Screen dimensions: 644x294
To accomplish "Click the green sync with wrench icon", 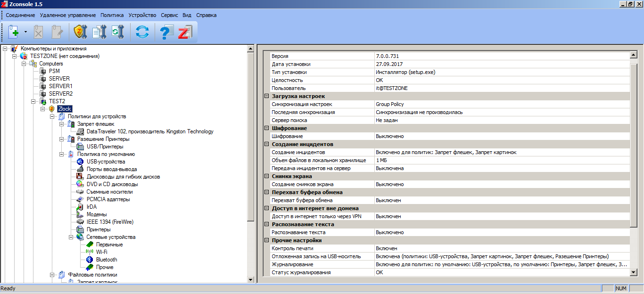I will (x=117, y=33).
